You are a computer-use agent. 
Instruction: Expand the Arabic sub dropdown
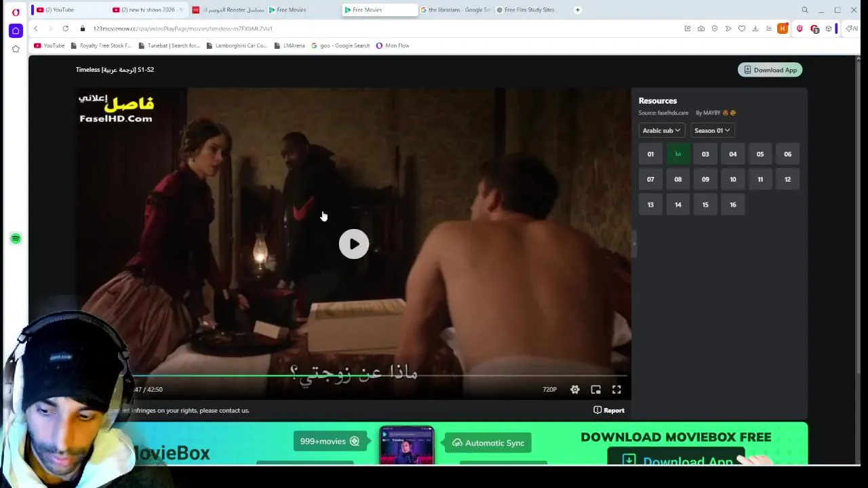pyautogui.click(x=661, y=130)
